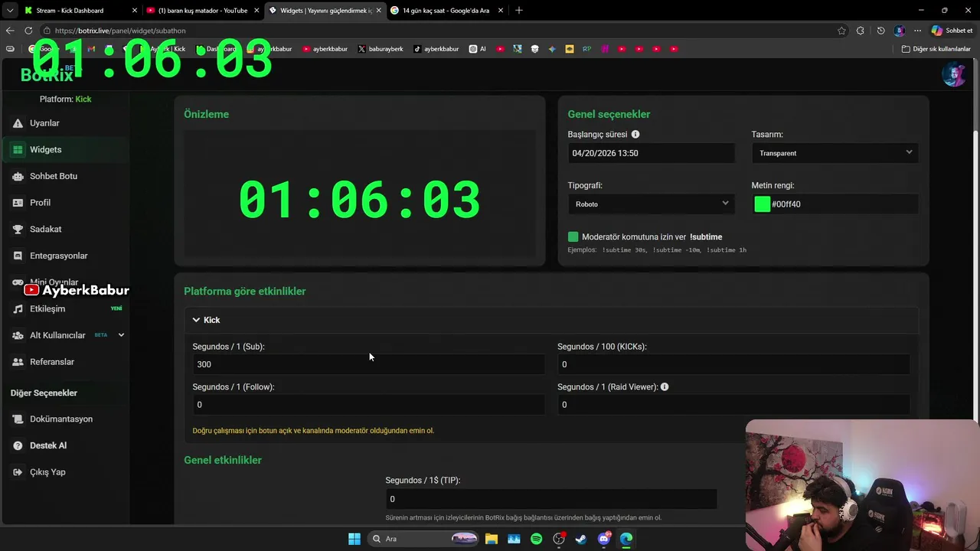Open Diğer sık kullanılanlar bookmarks folder
This screenshot has width=980, height=551.
[936, 49]
